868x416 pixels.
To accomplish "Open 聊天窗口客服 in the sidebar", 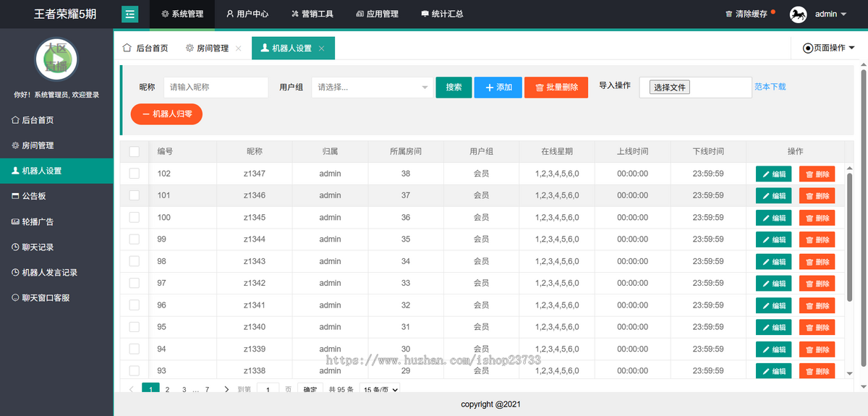I will click(x=56, y=297).
